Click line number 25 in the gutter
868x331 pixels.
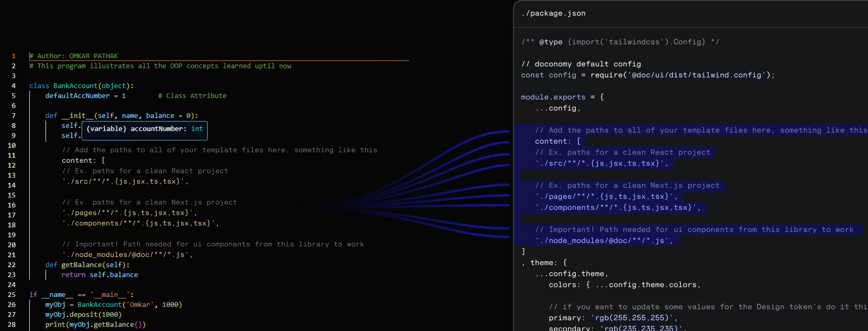(x=12, y=295)
